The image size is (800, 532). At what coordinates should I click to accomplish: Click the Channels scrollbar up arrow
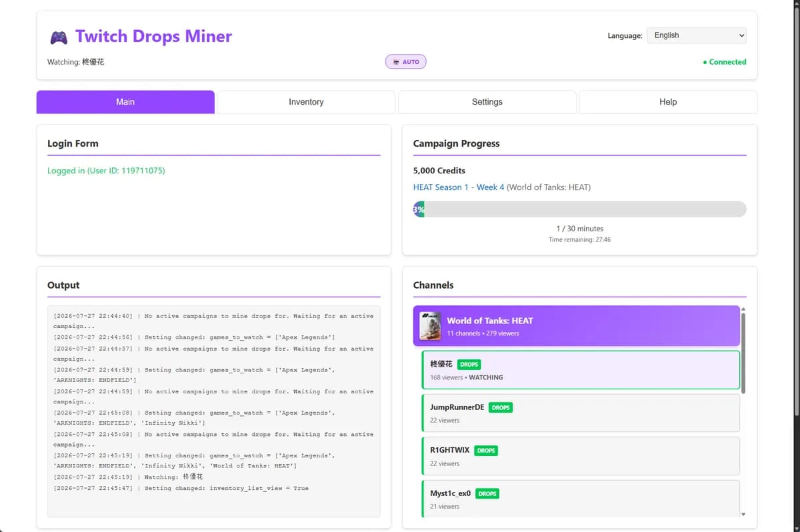tap(743, 309)
